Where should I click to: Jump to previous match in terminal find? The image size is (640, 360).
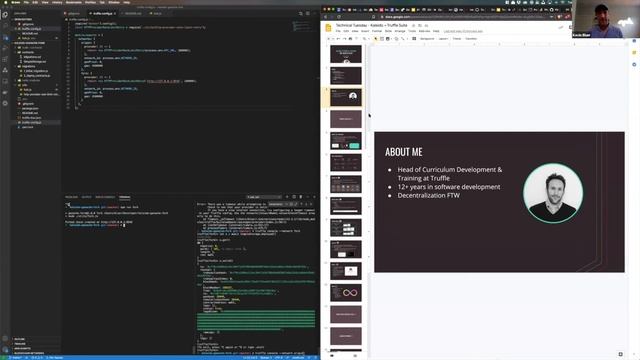tap(301, 204)
